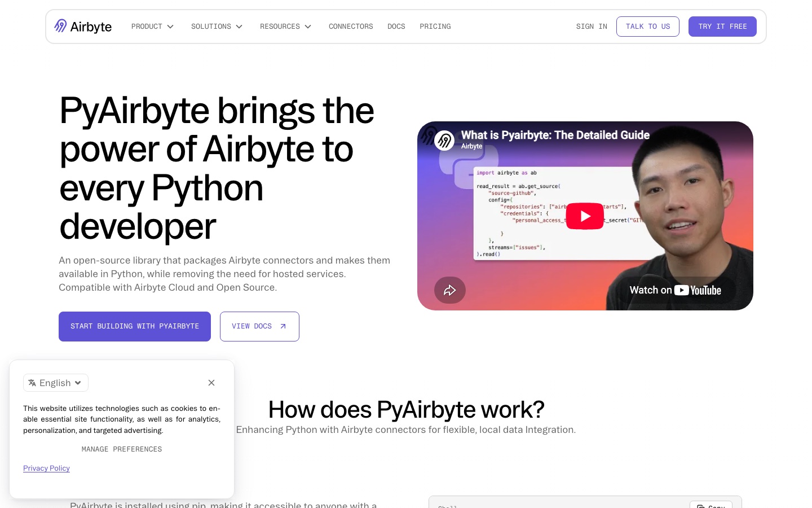Screen dimensions: 812x508
Task: Open the Privacy Policy link
Action: click(46, 468)
